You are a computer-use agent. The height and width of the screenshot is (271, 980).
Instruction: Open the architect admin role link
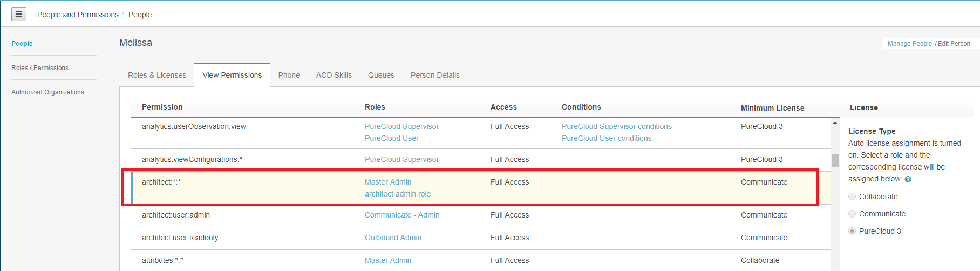tap(398, 194)
